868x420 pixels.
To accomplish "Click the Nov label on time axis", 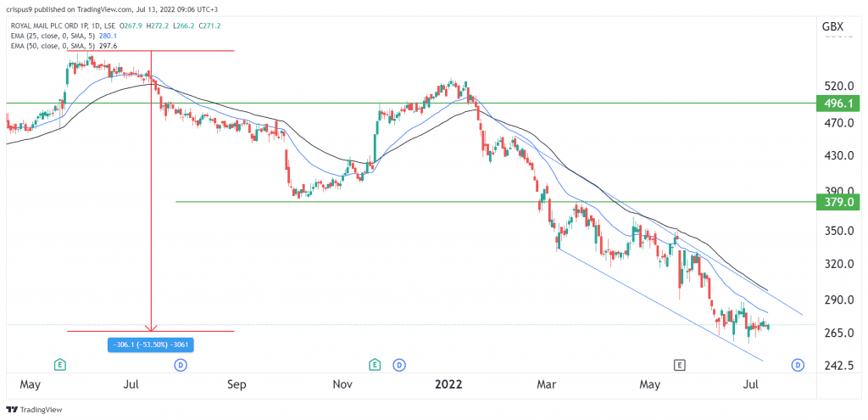I will point(343,384).
